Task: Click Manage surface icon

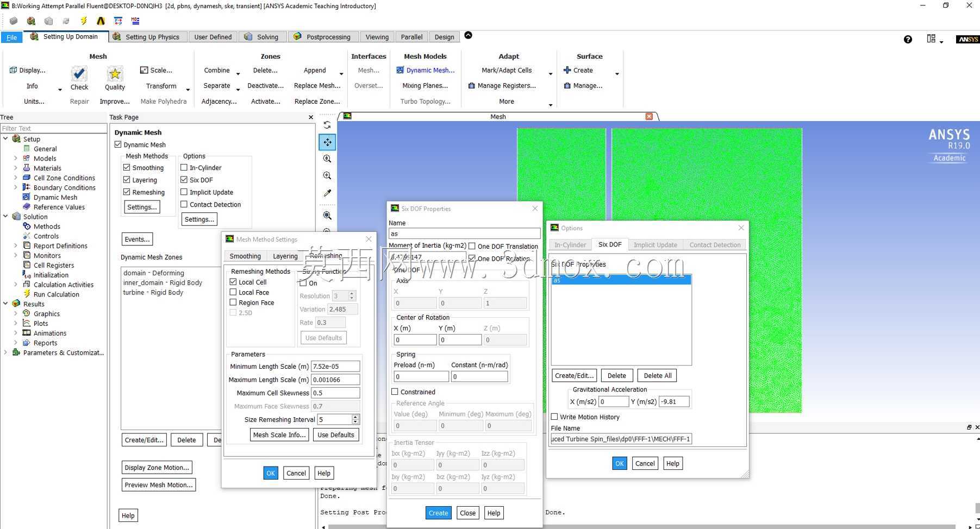Action: pos(567,86)
